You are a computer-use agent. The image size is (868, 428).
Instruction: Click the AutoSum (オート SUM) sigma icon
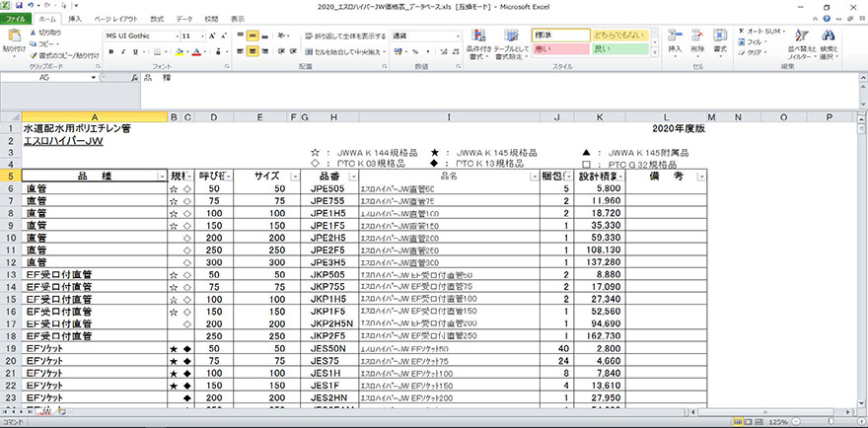[x=742, y=32]
